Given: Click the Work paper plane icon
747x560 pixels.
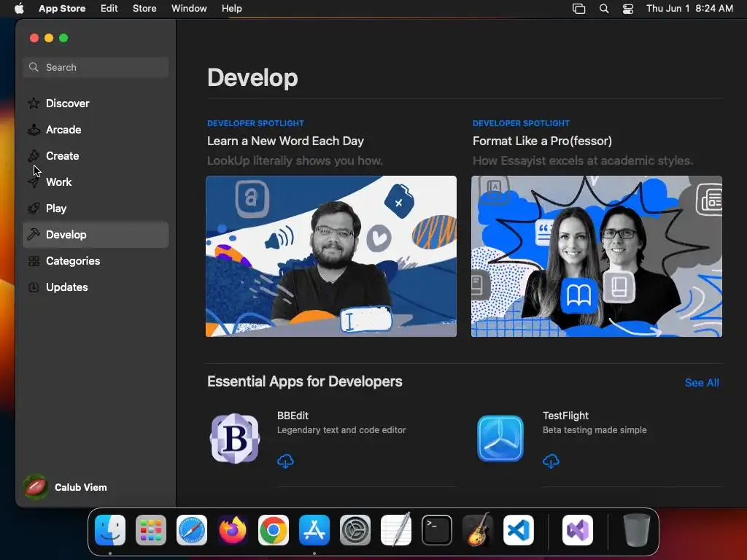Looking at the screenshot, I should [x=34, y=182].
